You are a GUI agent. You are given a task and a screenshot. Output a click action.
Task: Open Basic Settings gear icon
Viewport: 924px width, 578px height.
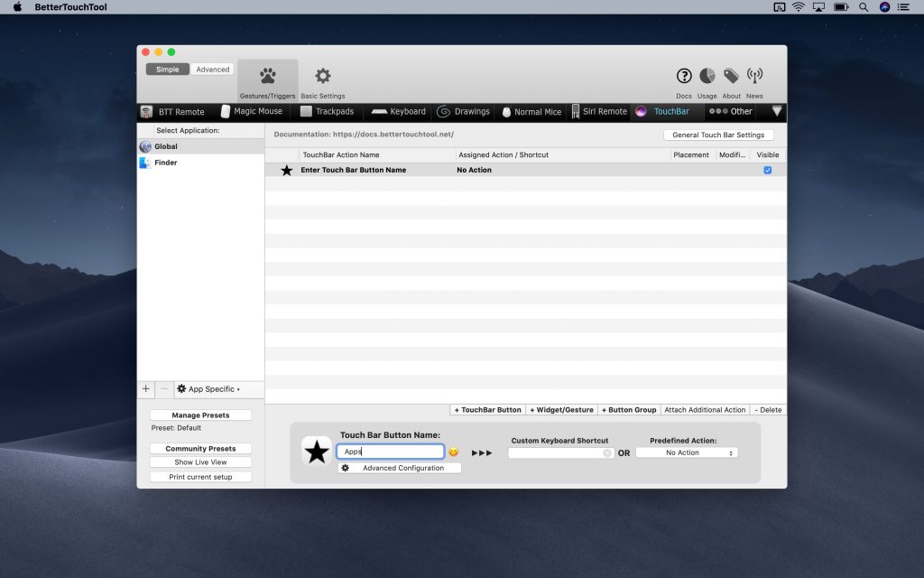coord(322,76)
